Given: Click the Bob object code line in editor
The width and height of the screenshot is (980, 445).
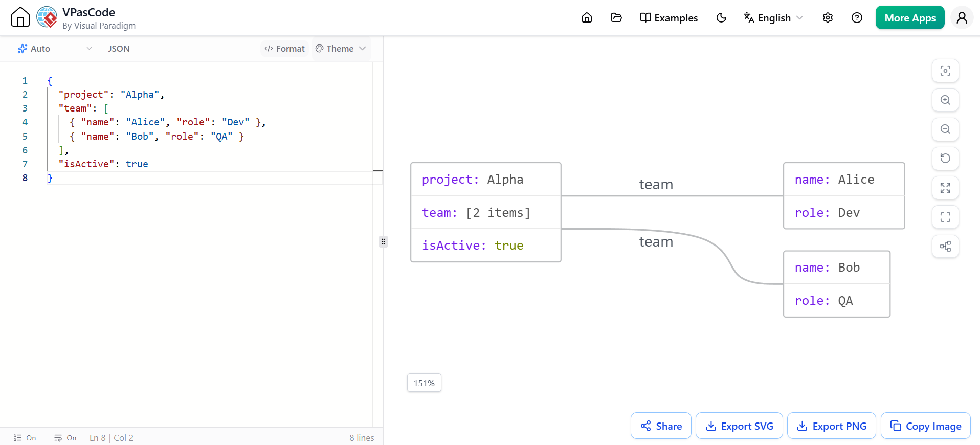Looking at the screenshot, I should click(x=157, y=137).
